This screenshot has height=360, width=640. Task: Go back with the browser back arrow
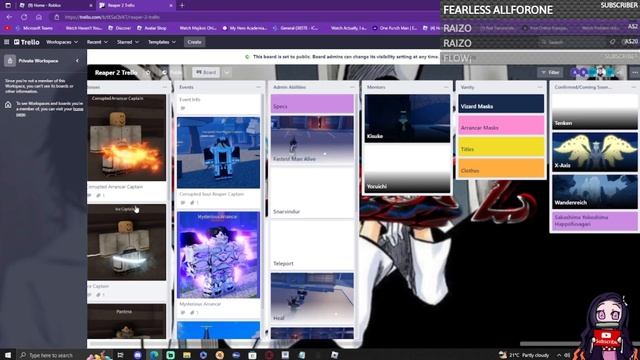pos(9,17)
